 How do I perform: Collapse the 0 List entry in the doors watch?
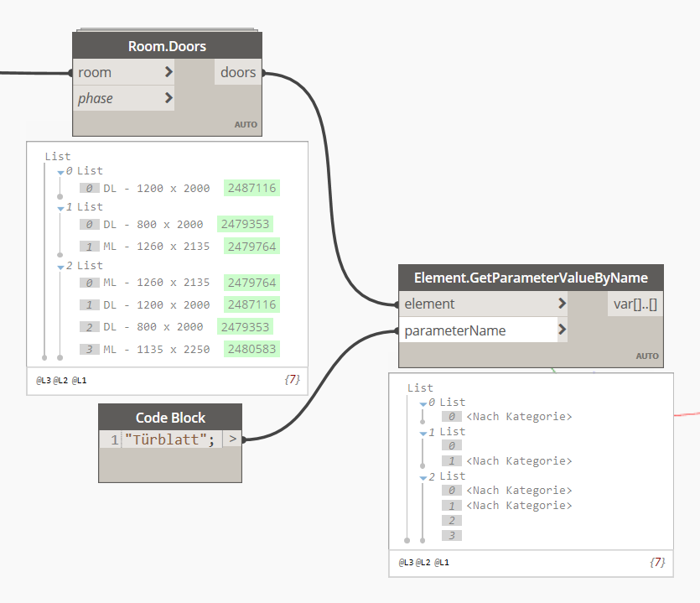coord(60,170)
